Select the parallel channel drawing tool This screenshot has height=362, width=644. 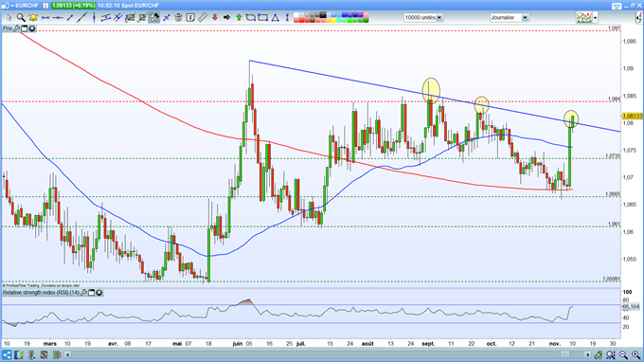(x=106, y=17)
